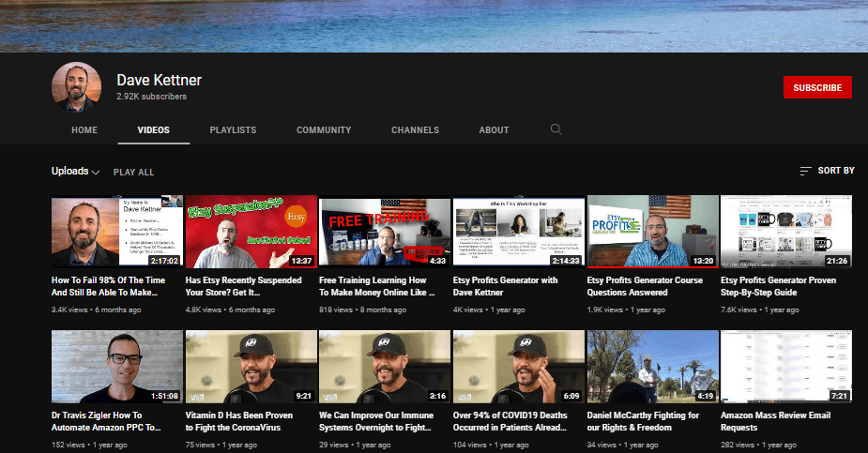The image size is (868, 453).
Task: Click the ocean channel banner image
Action: pos(434,26)
